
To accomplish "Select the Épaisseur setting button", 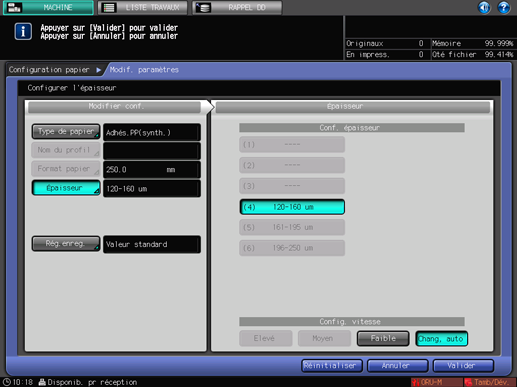I will [x=66, y=188].
